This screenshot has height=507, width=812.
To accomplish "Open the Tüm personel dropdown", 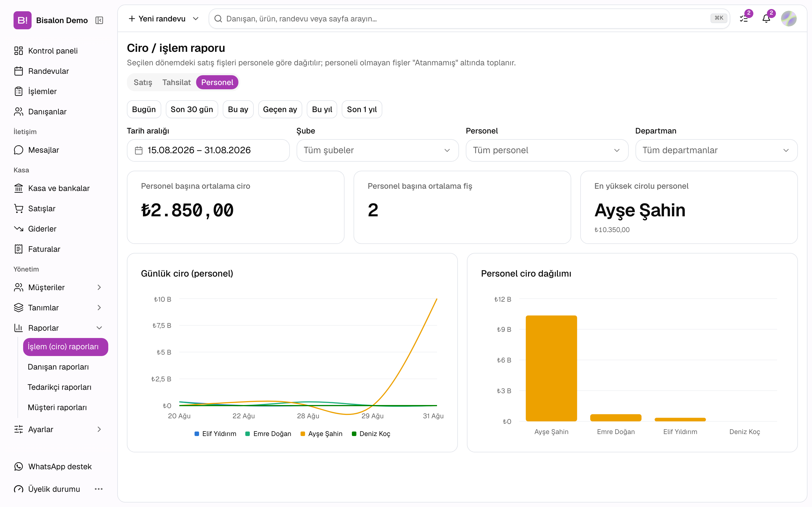I will (x=547, y=150).
